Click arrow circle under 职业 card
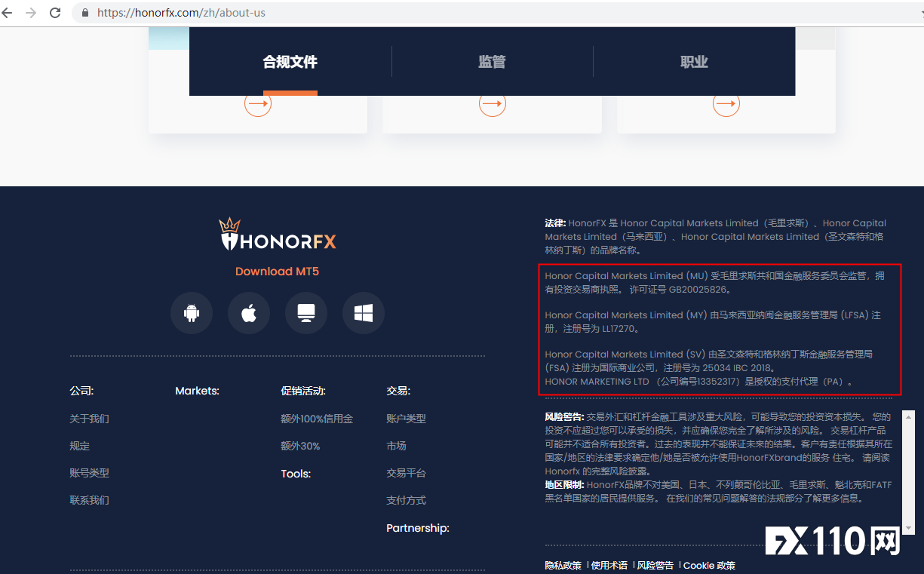Image resolution: width=924 pixels, height=574 pixels. 726,103
